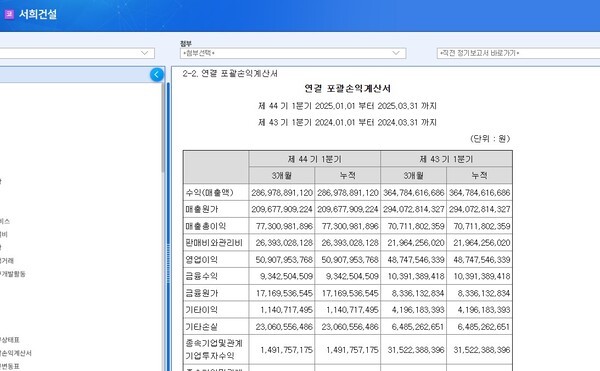Click the 3개월 subheader under 제 43 기

coord(413,176)
